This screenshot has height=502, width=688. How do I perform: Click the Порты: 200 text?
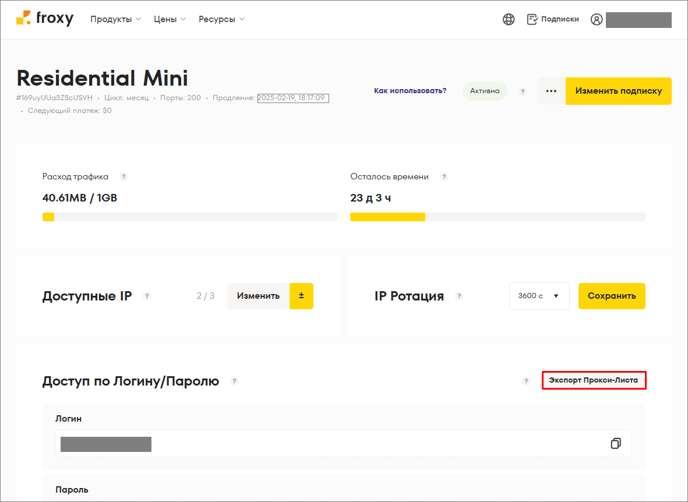(180, 97)
